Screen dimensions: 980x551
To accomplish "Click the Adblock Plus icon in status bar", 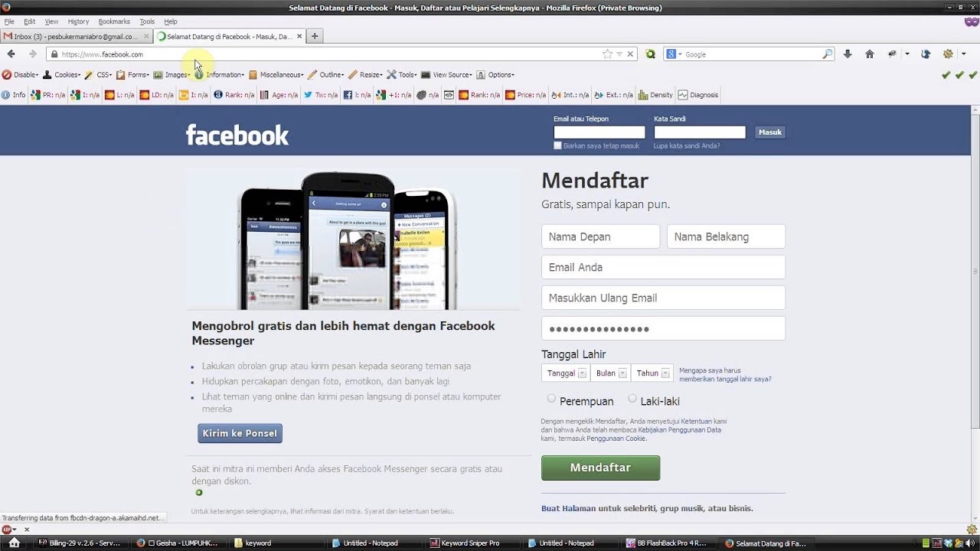I will [8, 529].
